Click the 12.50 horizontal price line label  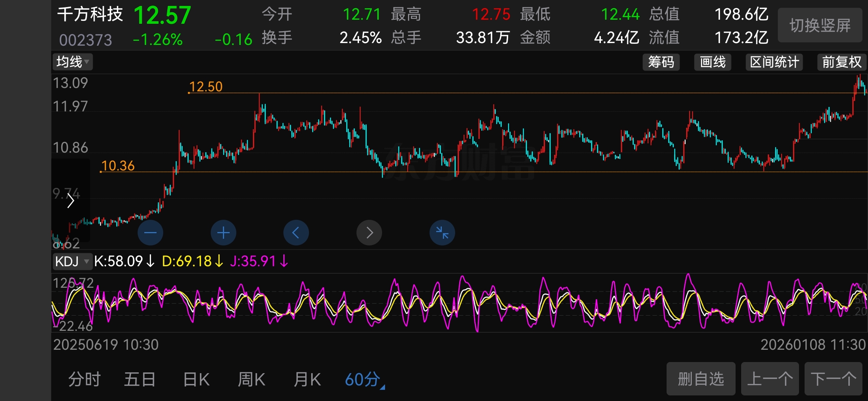pos(206,87)
